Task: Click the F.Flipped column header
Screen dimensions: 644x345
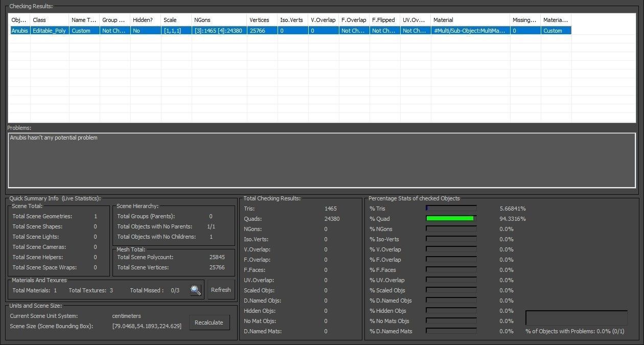Action: 385,20
